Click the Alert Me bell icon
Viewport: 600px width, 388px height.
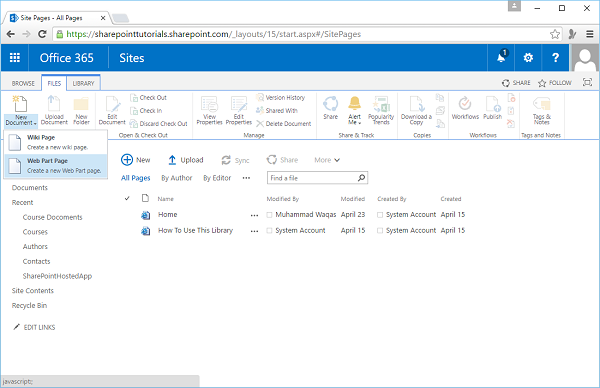click(x=354, y=103)
